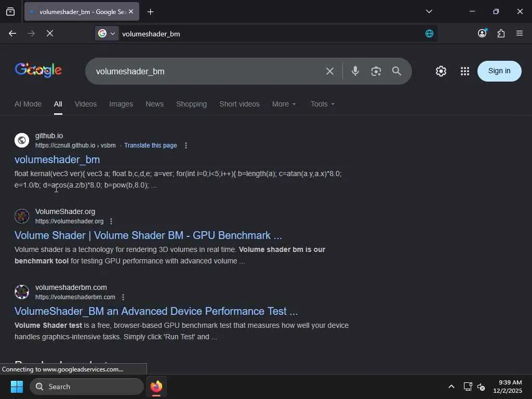Screen dimensions: 532x399
Task: Open the clock showing 9:39 AM
Action: [x=508, y=387]
